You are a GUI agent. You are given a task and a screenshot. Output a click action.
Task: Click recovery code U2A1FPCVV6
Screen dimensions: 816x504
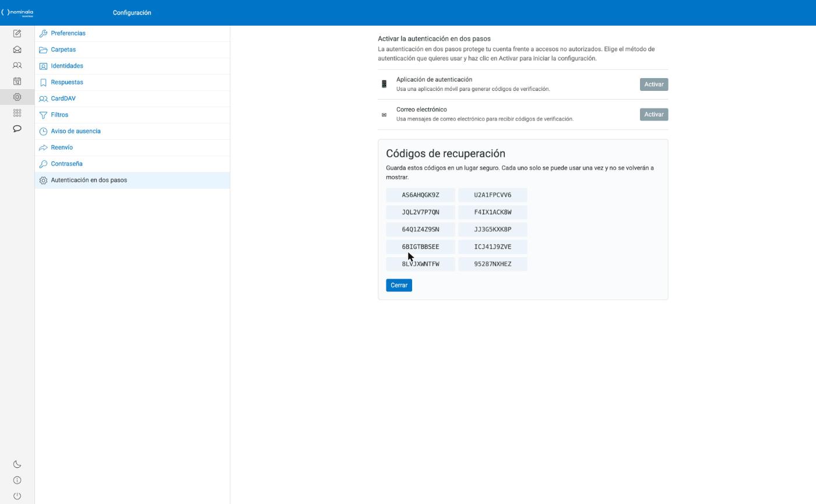click(493, 195)
